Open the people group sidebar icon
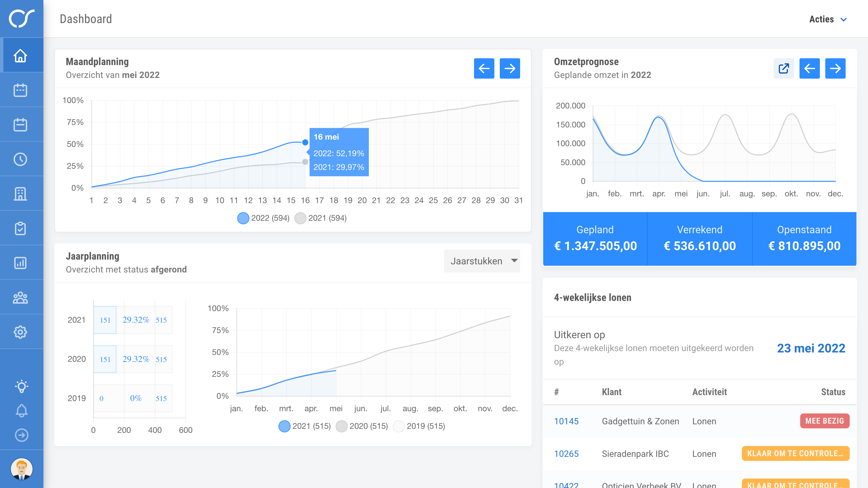868x488 pixels. pos(21,298)
